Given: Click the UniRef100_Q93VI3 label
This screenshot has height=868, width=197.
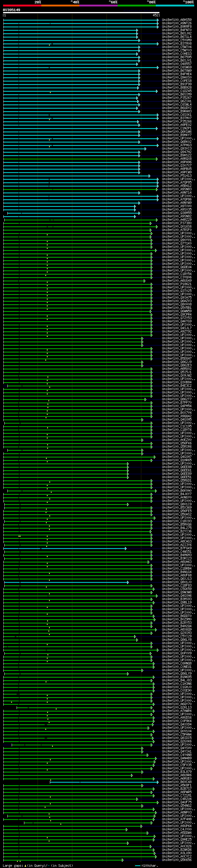Looking at the screenshot, I should (177, 149).
